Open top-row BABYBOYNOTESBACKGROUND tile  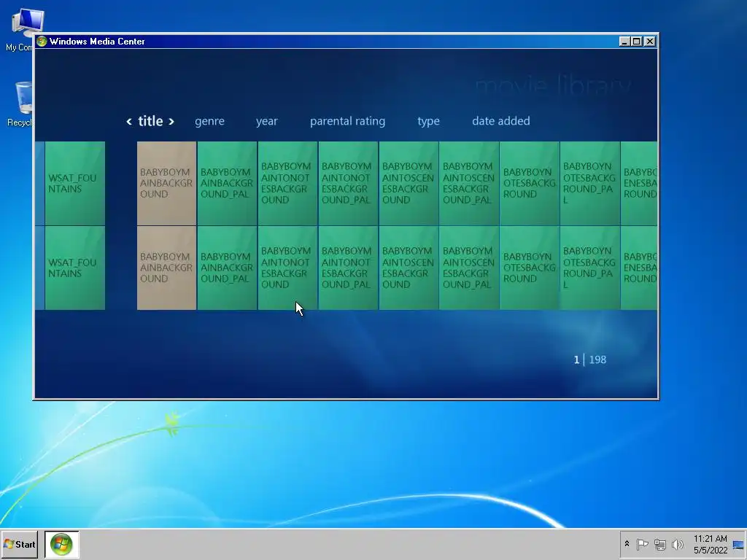point(530,183)
